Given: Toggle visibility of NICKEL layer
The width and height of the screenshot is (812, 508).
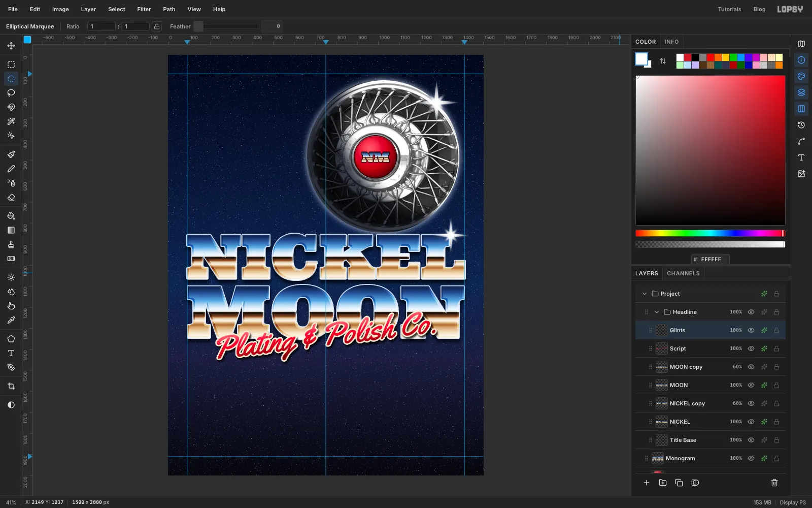Looking at the screenshot, I should (751, 422).
